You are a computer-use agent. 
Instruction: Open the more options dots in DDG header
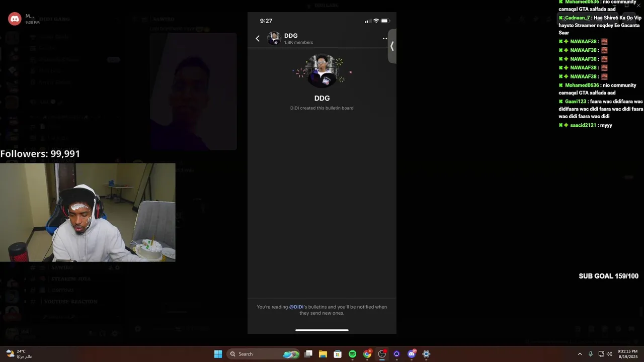(385, 38)
